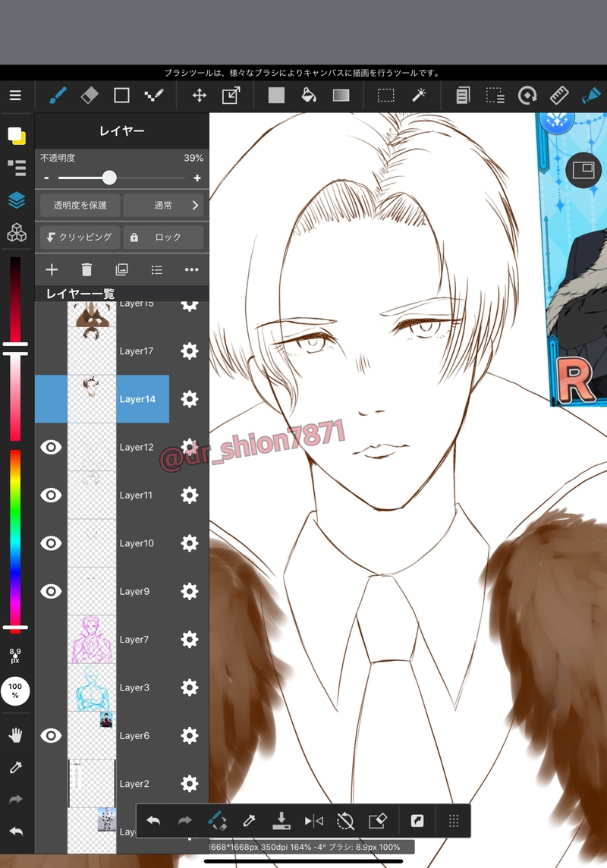Click the opacity slider handle

109,178
